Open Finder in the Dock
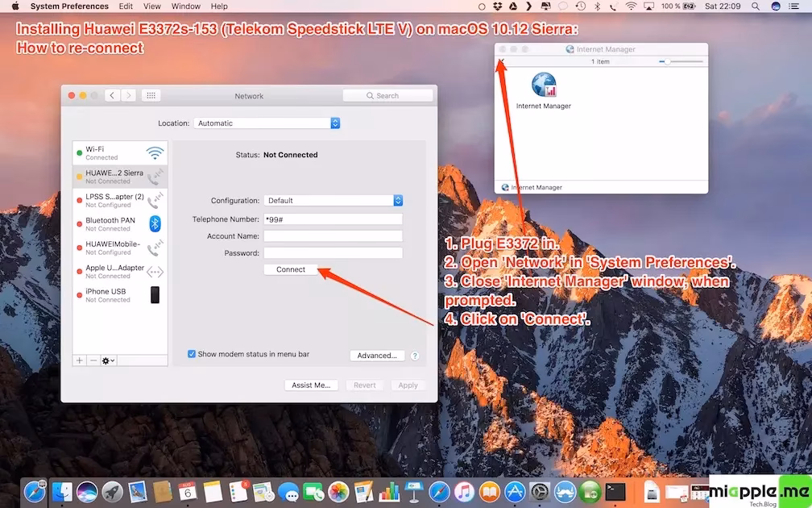The height and width of the screenshot is (508, 812). coord(63,491)
